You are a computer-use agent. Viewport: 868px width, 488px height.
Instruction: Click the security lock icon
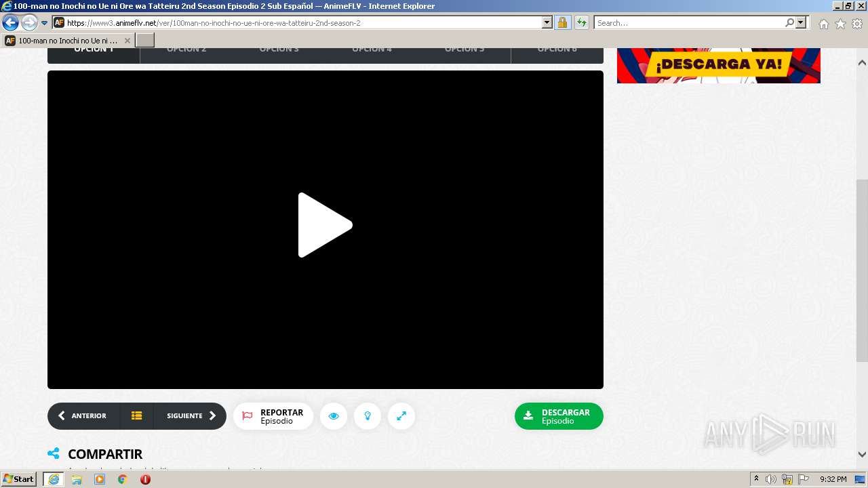pyautogui.click(x=562, y=23)
